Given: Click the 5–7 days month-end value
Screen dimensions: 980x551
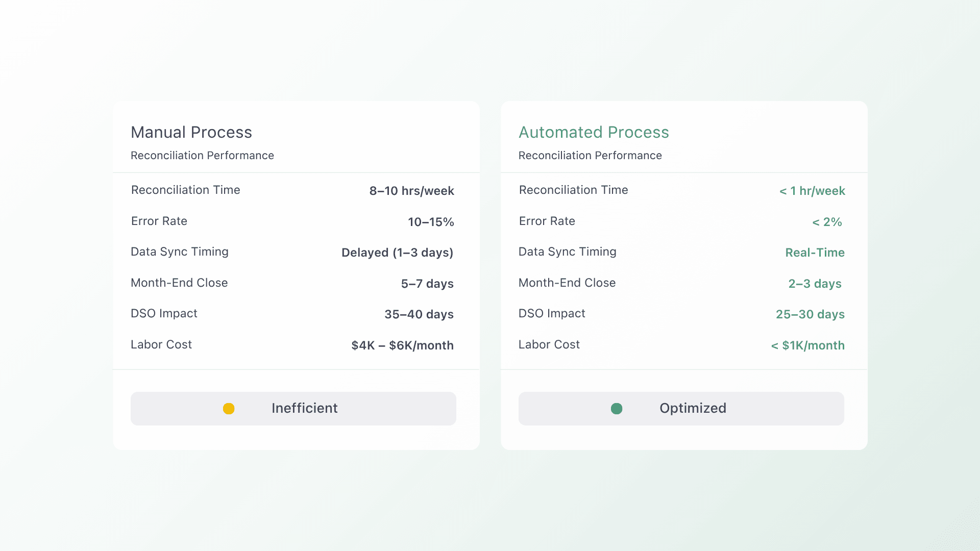Looking at the screenshot, I should pos(427,284).
